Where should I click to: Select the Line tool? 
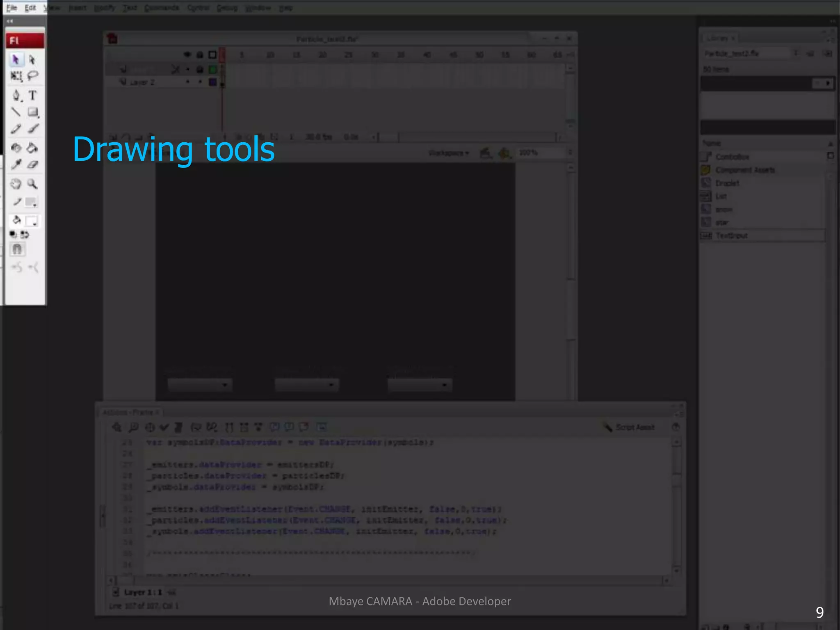pos(16,112)
